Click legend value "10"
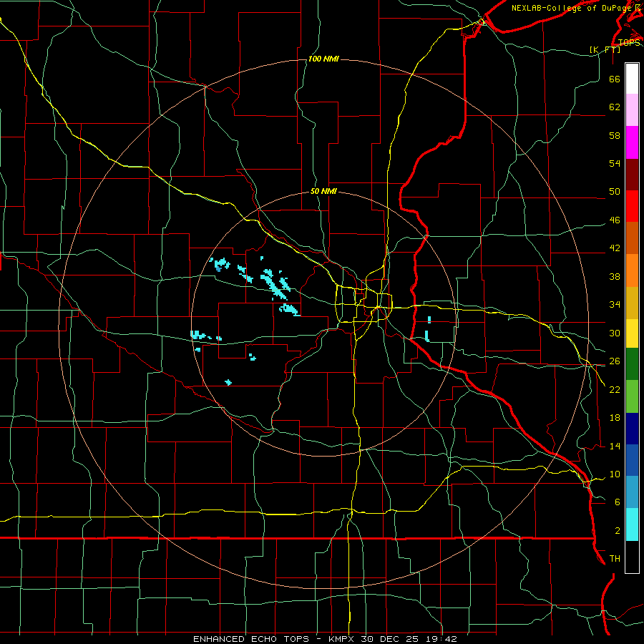The width and height of the screenshot is (644, 644). (x=615, y=474)
